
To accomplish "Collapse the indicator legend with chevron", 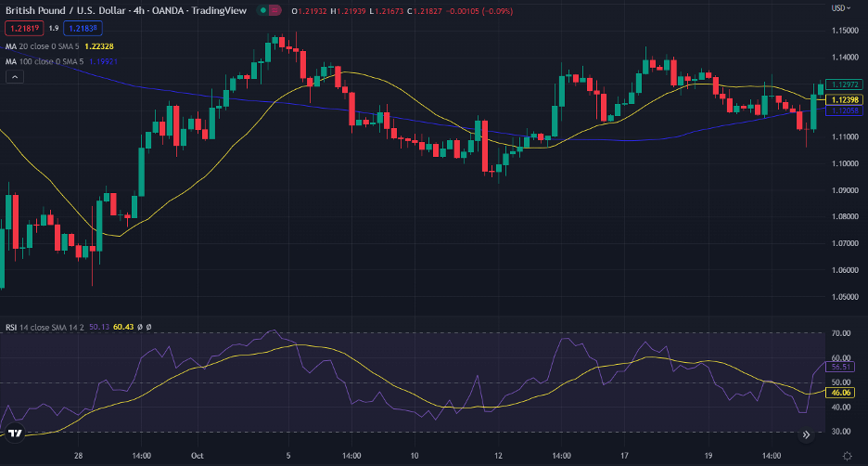I will point(14,78).
